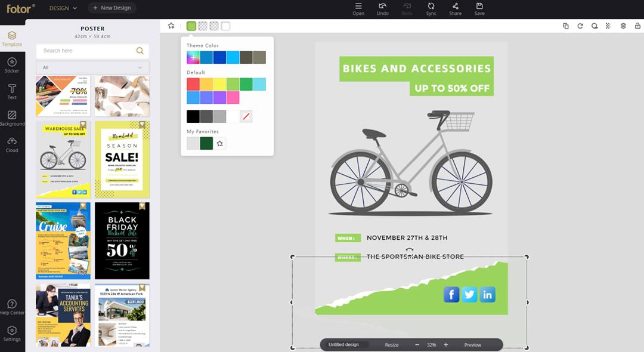Click the NOVEMBER 27TH & 28TH text
Image resolution: width=644 pixels, height=352 pixels.
(407, 237)
